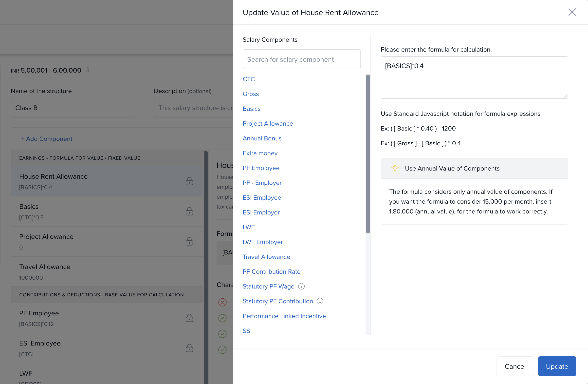The width and height of the screenshot is (588, 384).
Task: Click the lightbulb tip icon
Action: pyautogui.click(x=395, y=168)
